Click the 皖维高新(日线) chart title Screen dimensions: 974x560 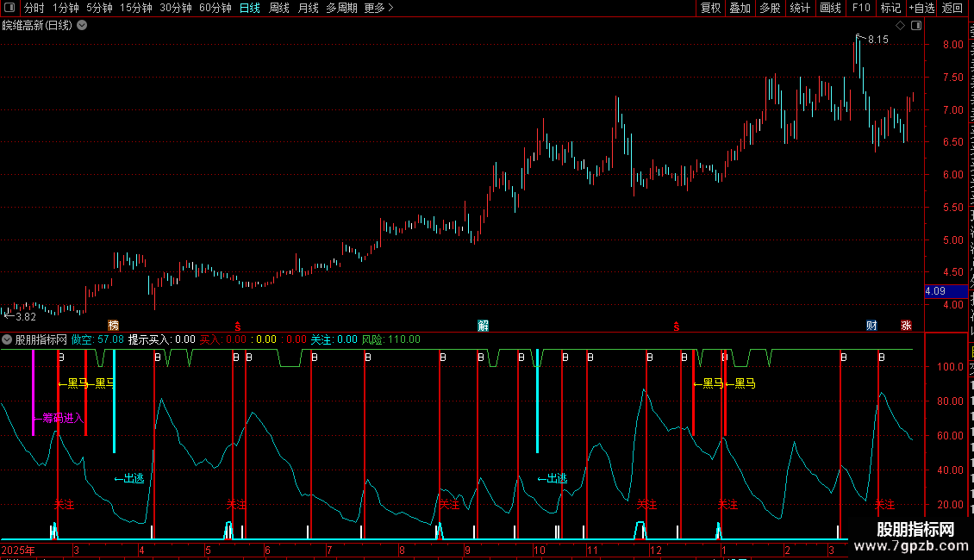[x=37, y=26]
